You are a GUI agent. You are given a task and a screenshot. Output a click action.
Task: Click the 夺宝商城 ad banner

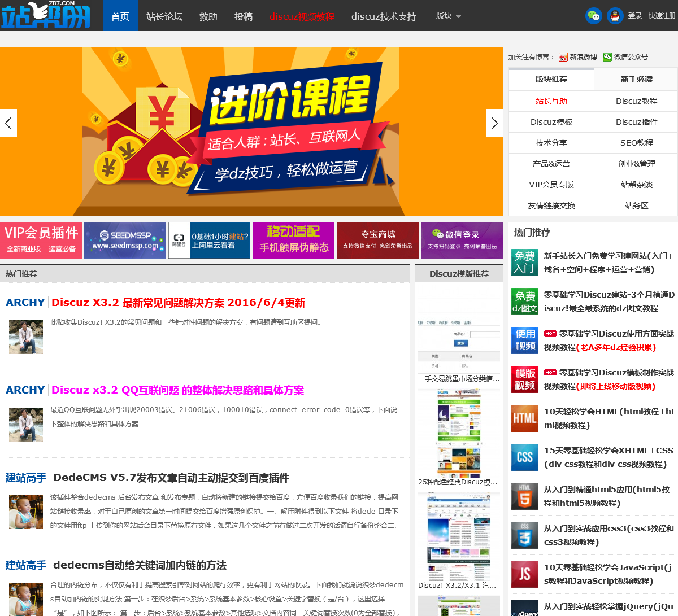click(x=377, y=240)
